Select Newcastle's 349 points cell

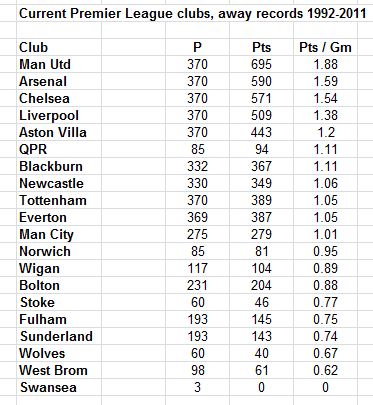click(x=261, y=183)
